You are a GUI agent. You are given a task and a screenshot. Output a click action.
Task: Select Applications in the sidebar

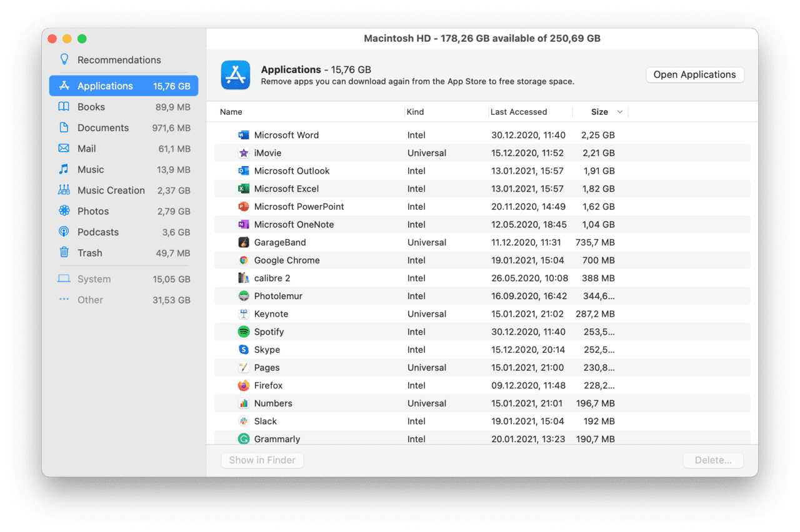pos(124,86)
